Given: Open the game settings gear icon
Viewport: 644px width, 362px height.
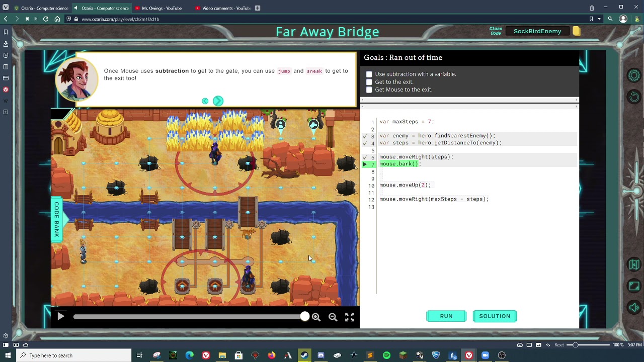Looking at the screenshot, I should [x=634, y=75].
